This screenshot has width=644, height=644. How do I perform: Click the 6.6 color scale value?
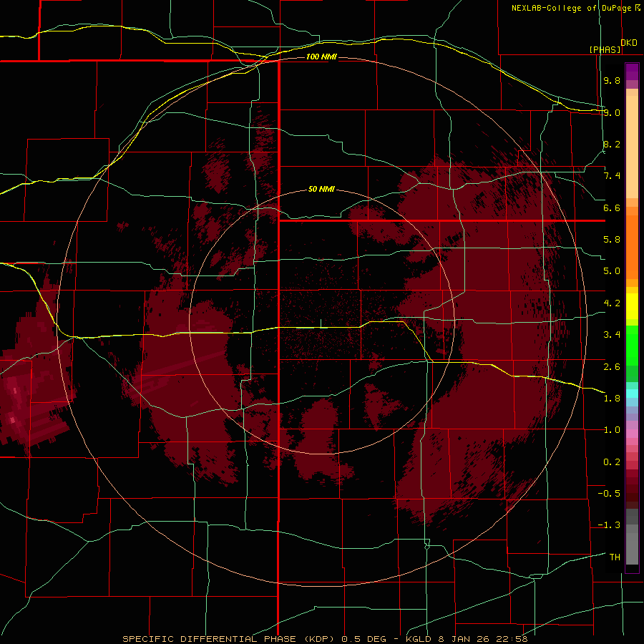(x=612, y=208)
